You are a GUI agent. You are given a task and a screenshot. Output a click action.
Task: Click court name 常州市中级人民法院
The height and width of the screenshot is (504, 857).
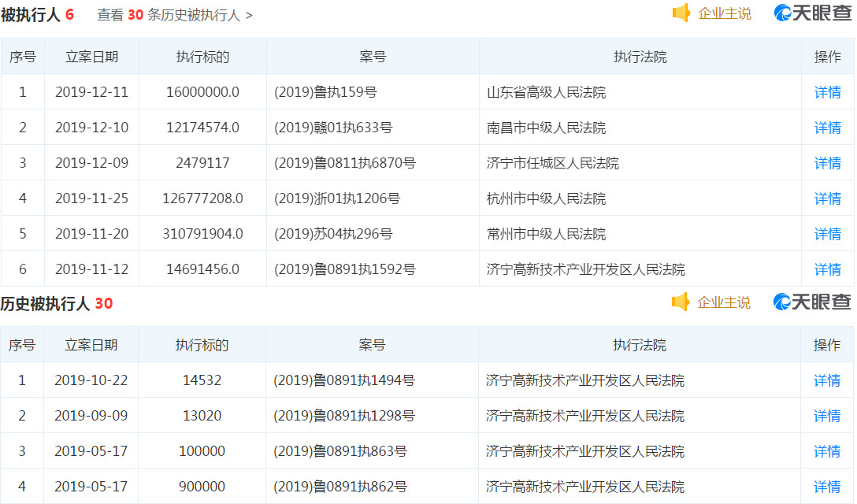pos(546,235)
